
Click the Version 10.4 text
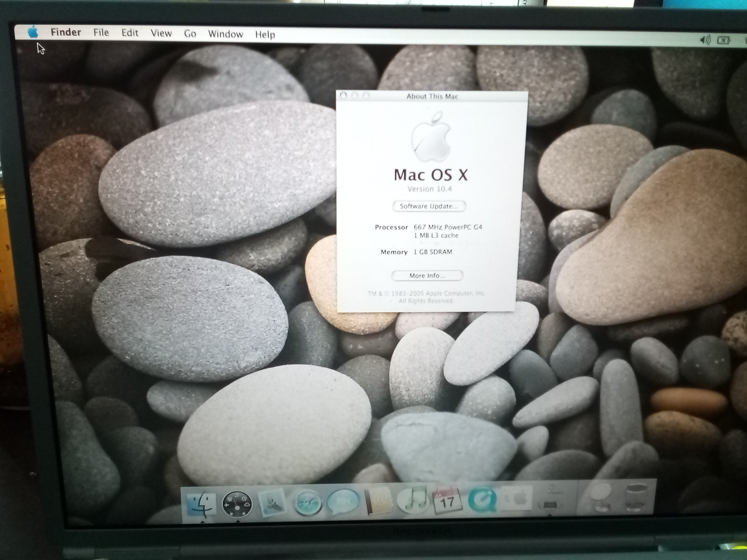430,189
